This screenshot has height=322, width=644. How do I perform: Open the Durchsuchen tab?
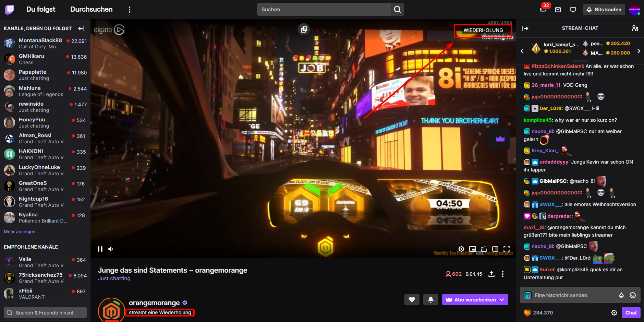[x=91, y=10]
